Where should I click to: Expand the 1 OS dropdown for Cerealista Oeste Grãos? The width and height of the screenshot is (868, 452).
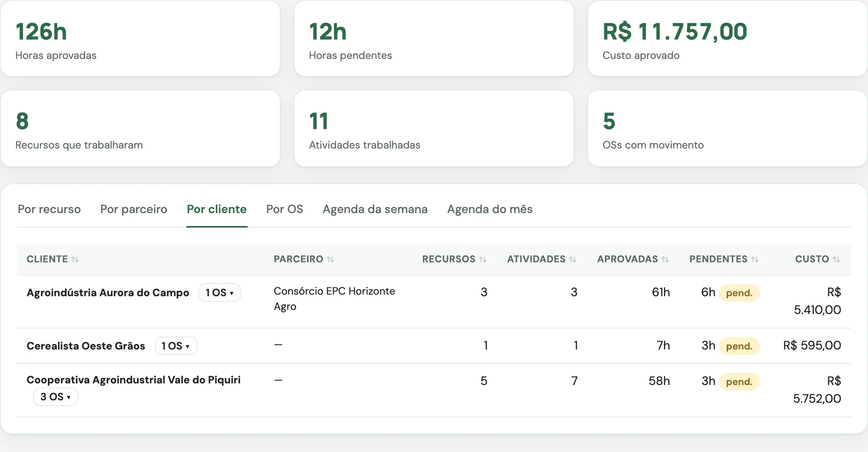(176, 346)
